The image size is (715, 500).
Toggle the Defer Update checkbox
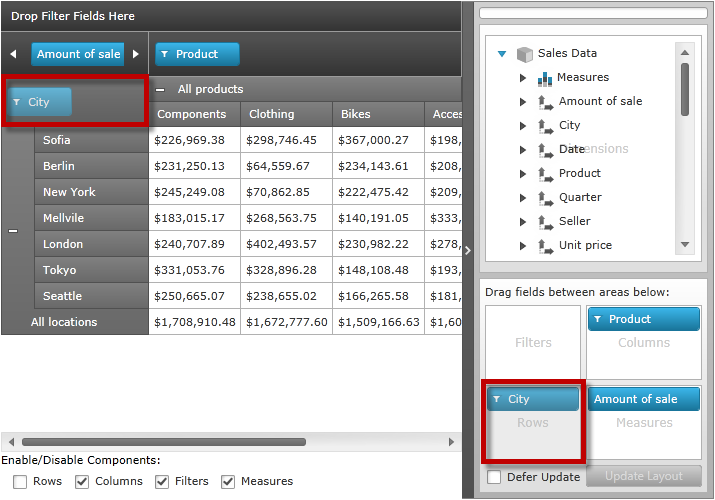pyautogui.click(x=494, y=477)
